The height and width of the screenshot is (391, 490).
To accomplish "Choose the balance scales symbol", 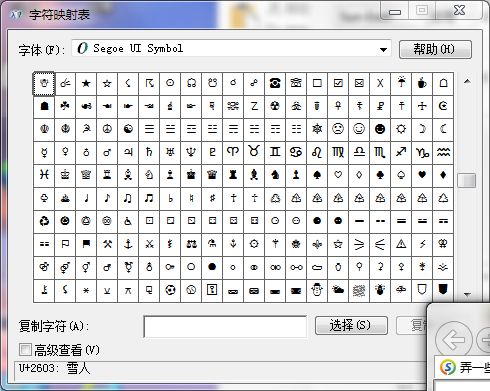I will tap(191, 244).
